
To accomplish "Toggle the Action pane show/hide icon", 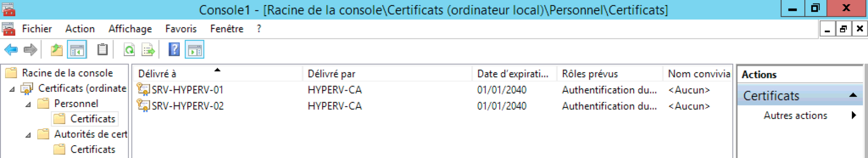I will pyautogui.click(x=195, y=50).
